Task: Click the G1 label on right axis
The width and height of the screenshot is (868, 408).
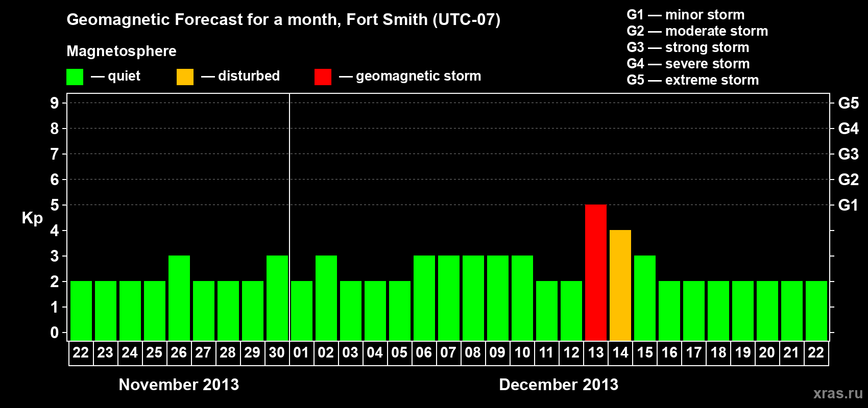Action: pyautogui.click(x=848, y=205)
